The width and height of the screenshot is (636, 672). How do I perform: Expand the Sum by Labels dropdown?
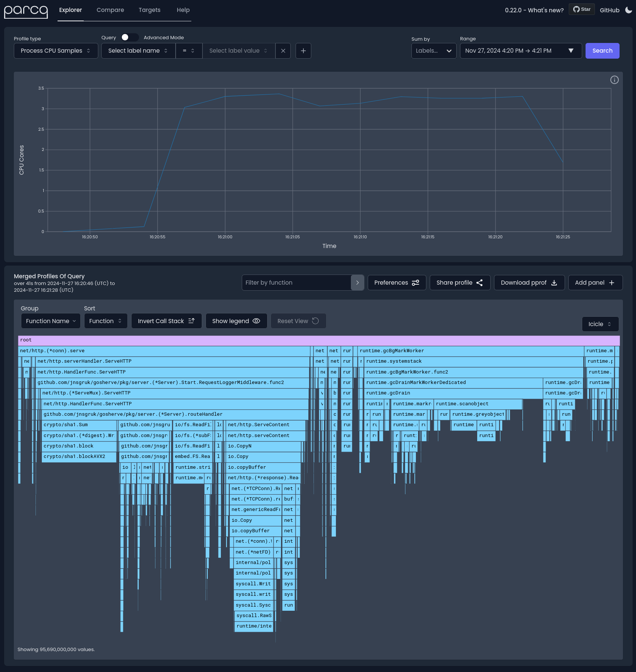coord(433,51)
